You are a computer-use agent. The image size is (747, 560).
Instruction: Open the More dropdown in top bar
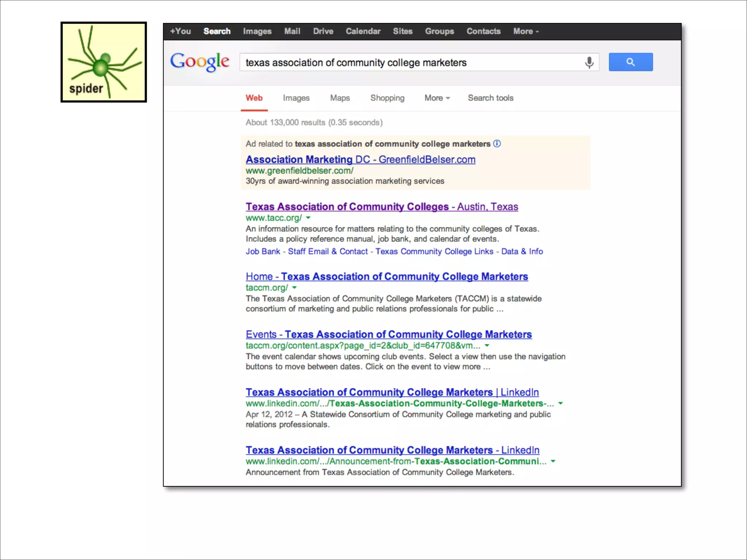click(x=526, y=31)
